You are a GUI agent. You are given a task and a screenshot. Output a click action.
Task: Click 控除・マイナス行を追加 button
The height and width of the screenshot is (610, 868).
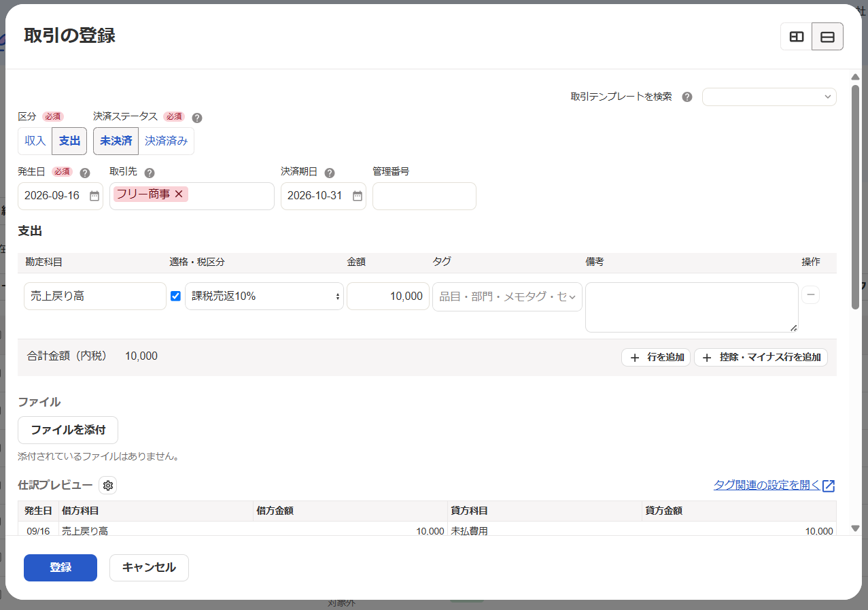click(761, 357)
